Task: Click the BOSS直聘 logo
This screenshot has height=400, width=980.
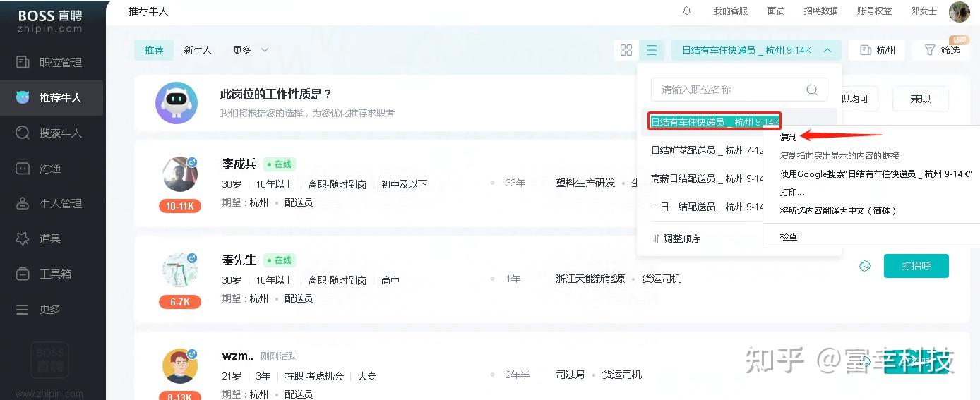Action: [x=51, y=20]
